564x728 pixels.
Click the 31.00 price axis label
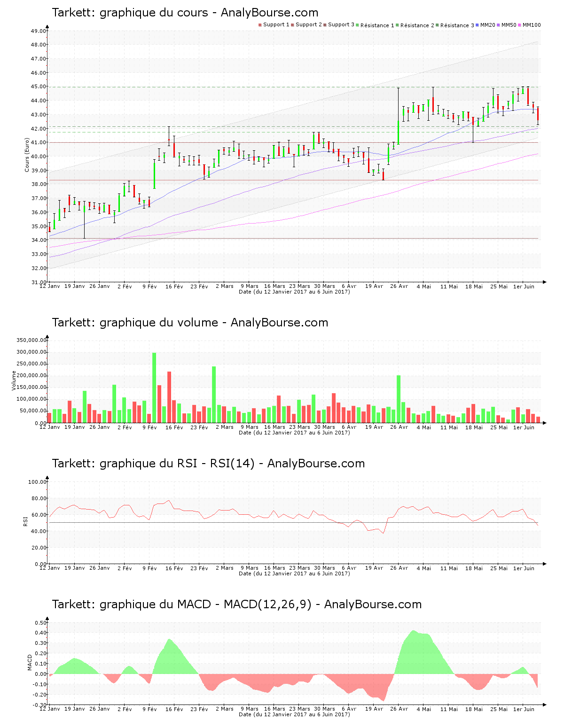coord(39,282)
